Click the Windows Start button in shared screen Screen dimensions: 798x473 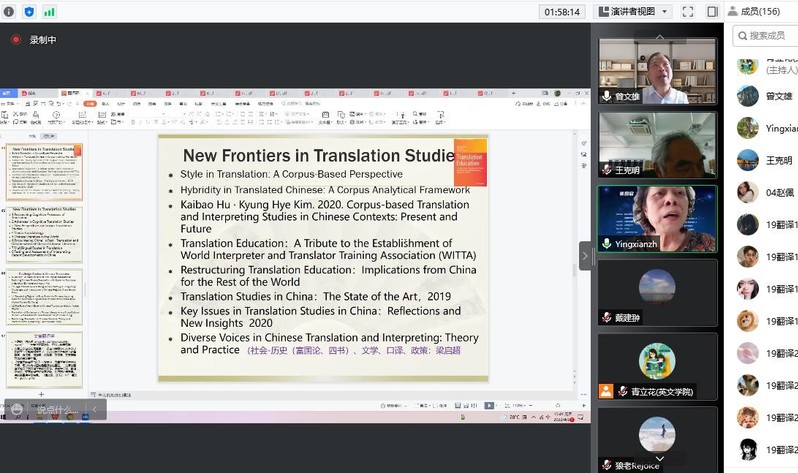pos(3,416)
